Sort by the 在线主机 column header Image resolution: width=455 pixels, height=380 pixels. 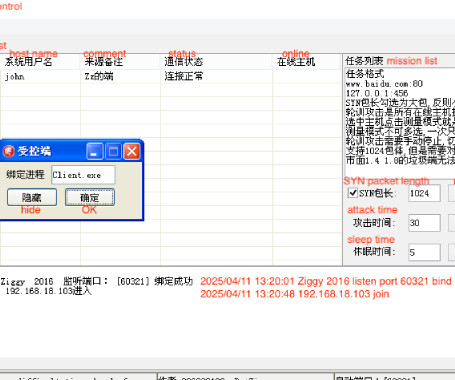307,62
